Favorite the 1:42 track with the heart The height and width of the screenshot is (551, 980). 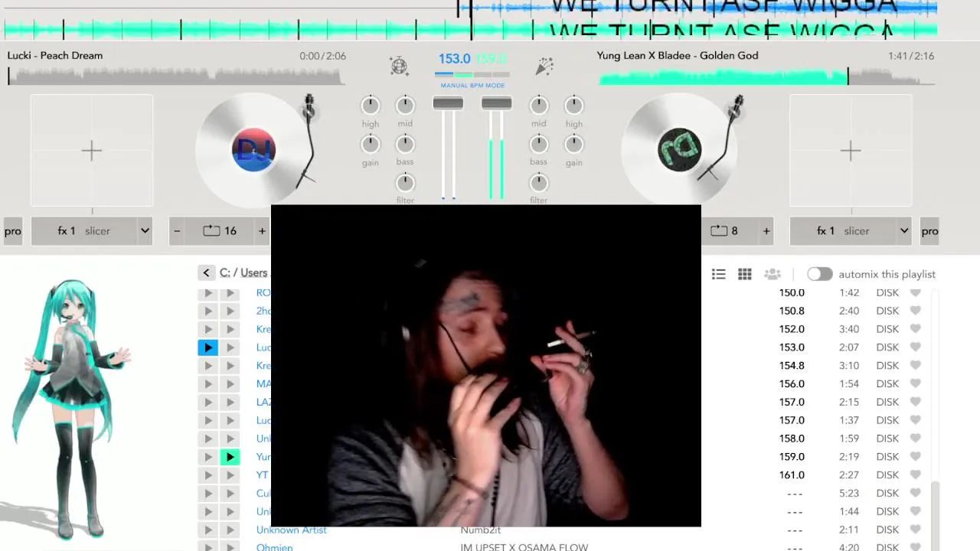[x=915, y=292]
